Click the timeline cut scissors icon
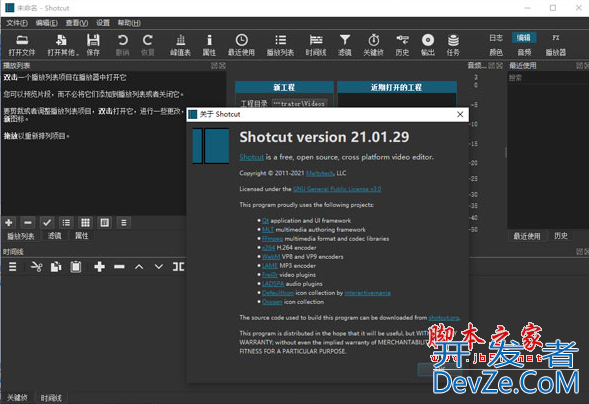 (x=36, y=267)
